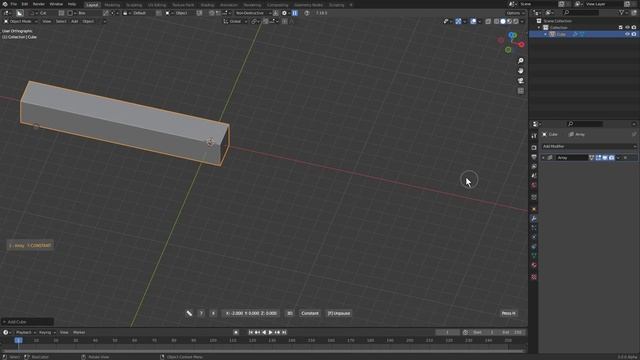Image resolution: width=640 pixels, height=360 pixels.
Task: Open the World properties tab
Action: pos(534,185)
